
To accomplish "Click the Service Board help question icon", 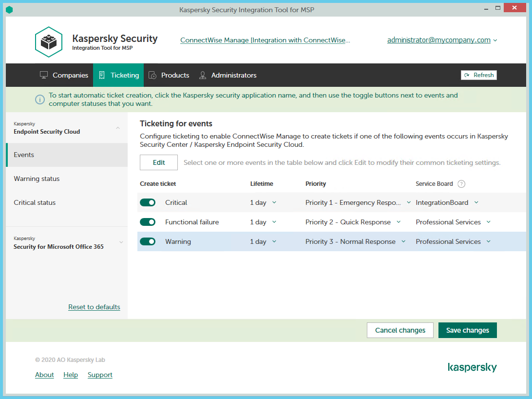I will pos(461,184).
